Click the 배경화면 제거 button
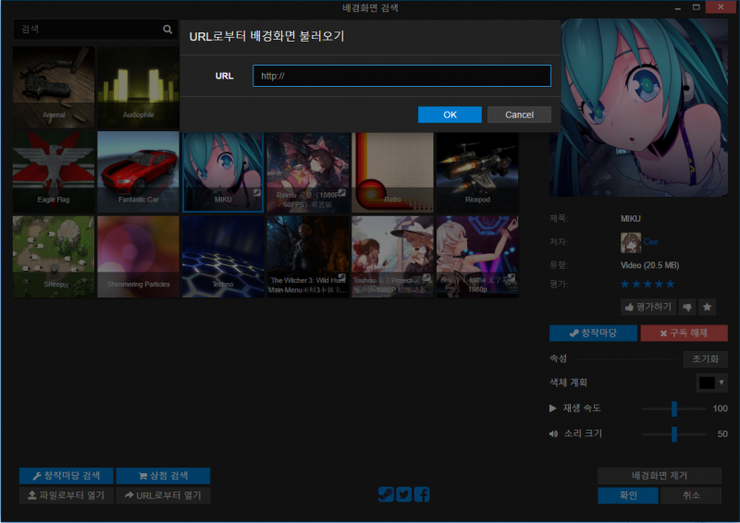Screen dimensions: 740x523 pyautogui.click(x=659, y=476)
